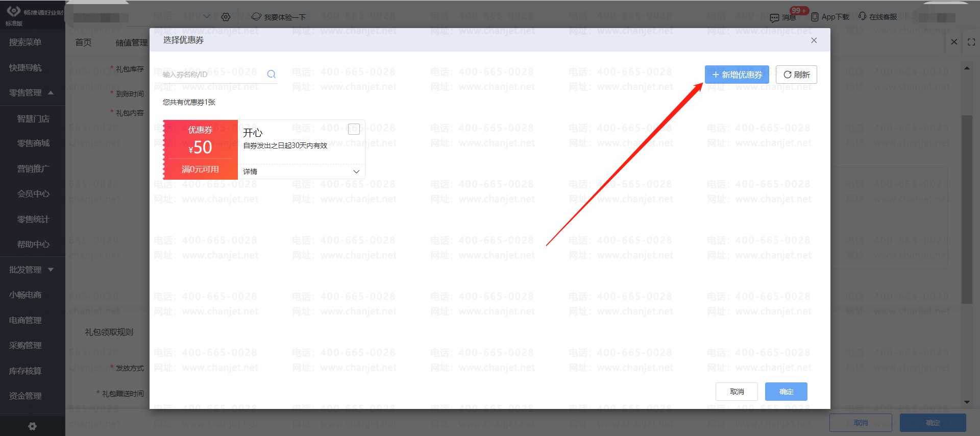Open 会员中心 in sidebar

pos(33,194)
